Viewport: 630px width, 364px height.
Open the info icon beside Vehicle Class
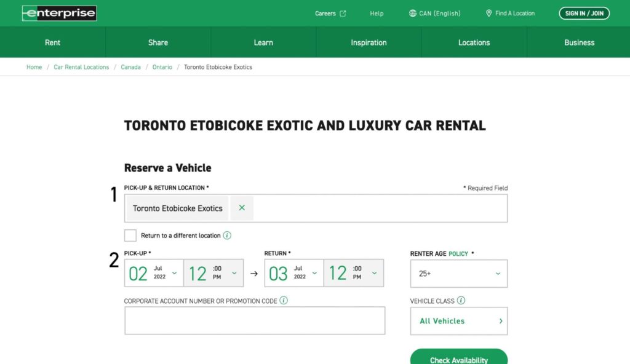(x=461, y=301)
